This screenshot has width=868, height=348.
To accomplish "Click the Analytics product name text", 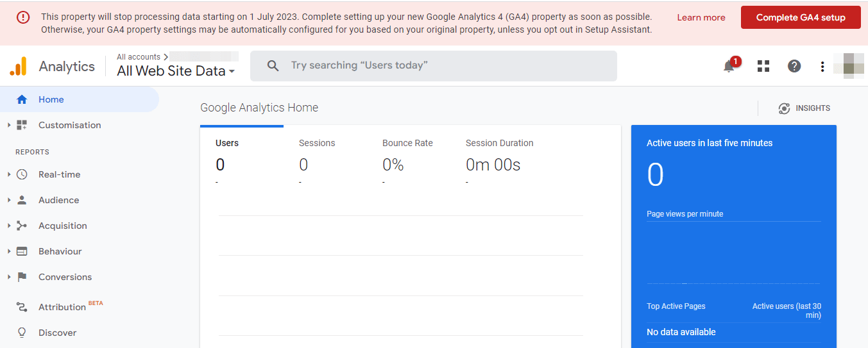I will [x=67, y=66].
